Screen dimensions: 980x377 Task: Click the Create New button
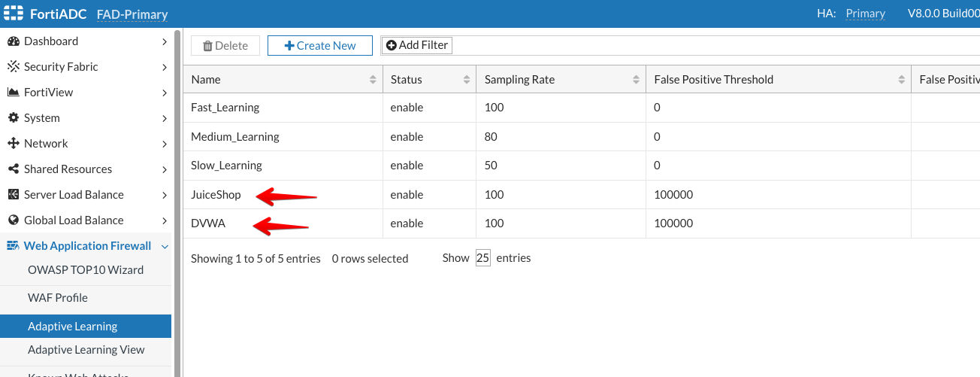coord(320,46)
